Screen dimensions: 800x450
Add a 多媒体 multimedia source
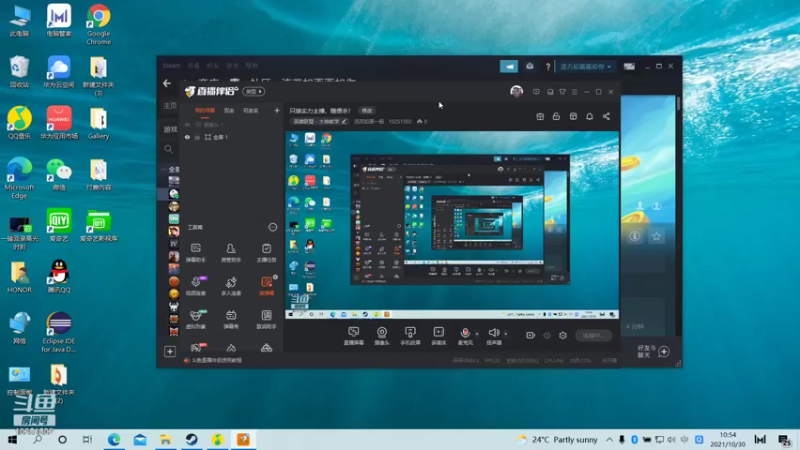(x=438, y=336)
